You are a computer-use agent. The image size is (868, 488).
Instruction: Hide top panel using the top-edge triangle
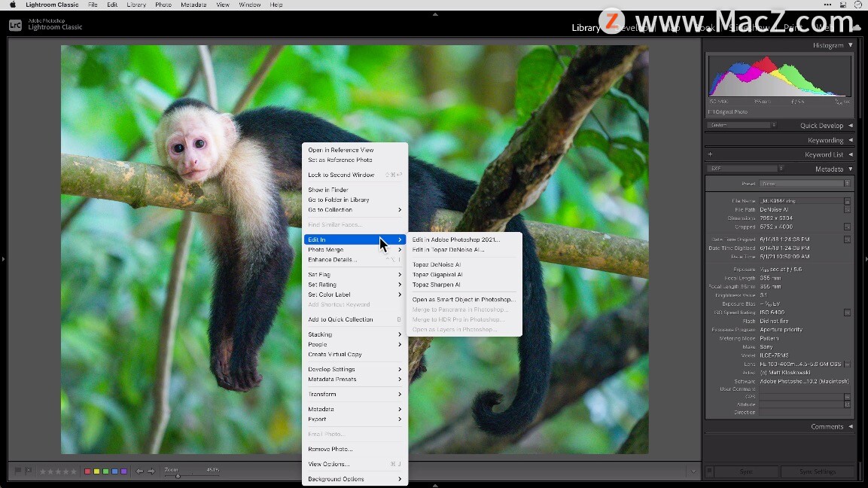click(435, 14)
